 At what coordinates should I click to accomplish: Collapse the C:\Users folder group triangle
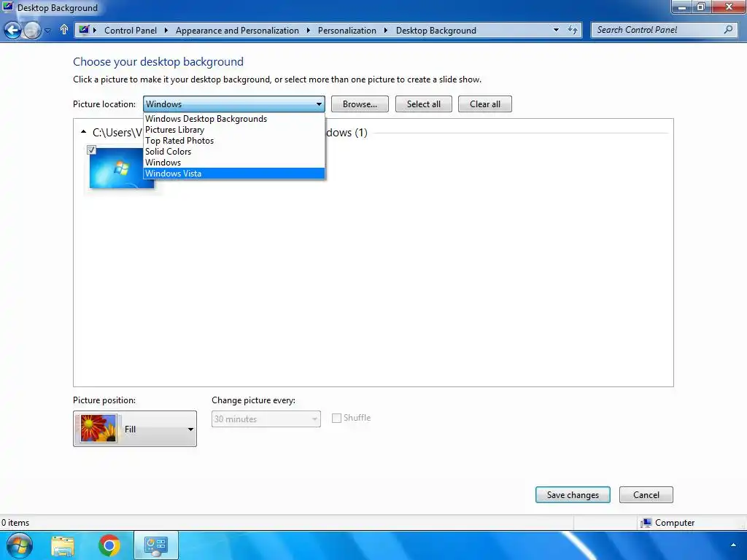(x=83, y=132)
